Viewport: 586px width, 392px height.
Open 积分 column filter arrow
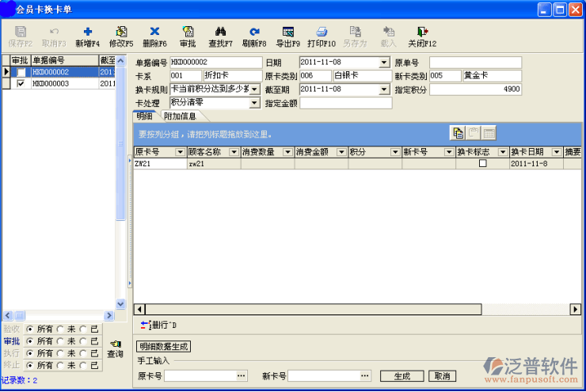click(x=395, y=152)
